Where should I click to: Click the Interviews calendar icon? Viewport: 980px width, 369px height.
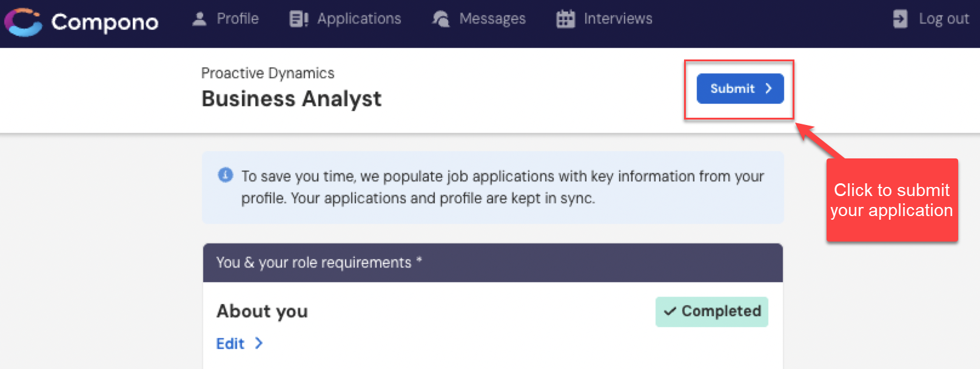565,19
